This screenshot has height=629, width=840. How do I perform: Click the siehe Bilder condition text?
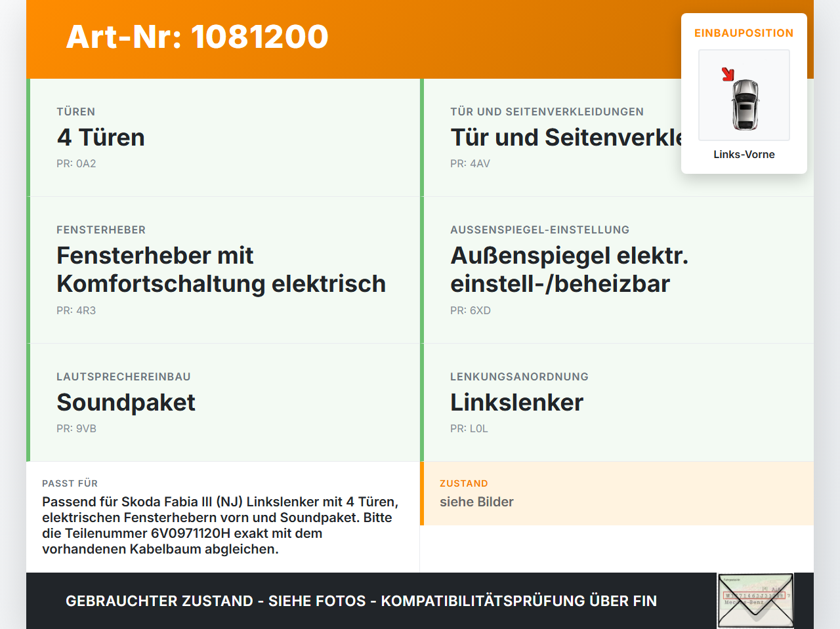point(476,502)
